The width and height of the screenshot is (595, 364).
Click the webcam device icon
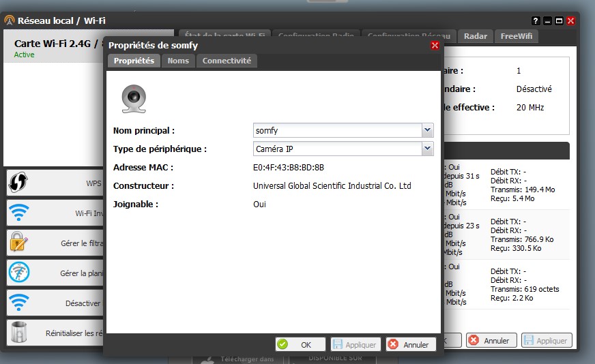[134, 98]
